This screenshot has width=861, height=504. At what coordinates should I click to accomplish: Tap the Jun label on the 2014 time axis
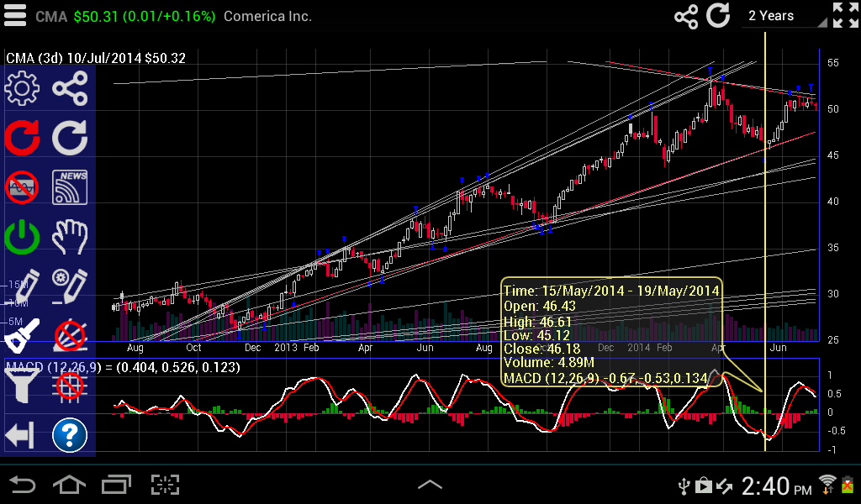pyautogui.click(x=778, y=348)
